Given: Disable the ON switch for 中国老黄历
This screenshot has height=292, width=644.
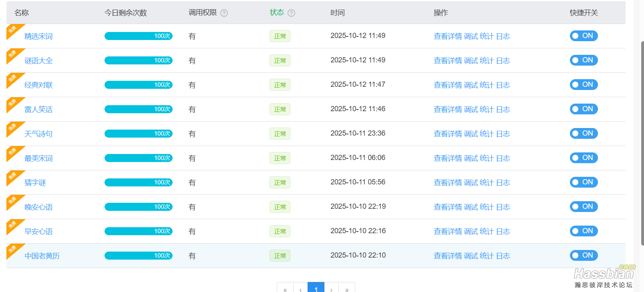Looking at the screenshot, I should click(584, 256).
